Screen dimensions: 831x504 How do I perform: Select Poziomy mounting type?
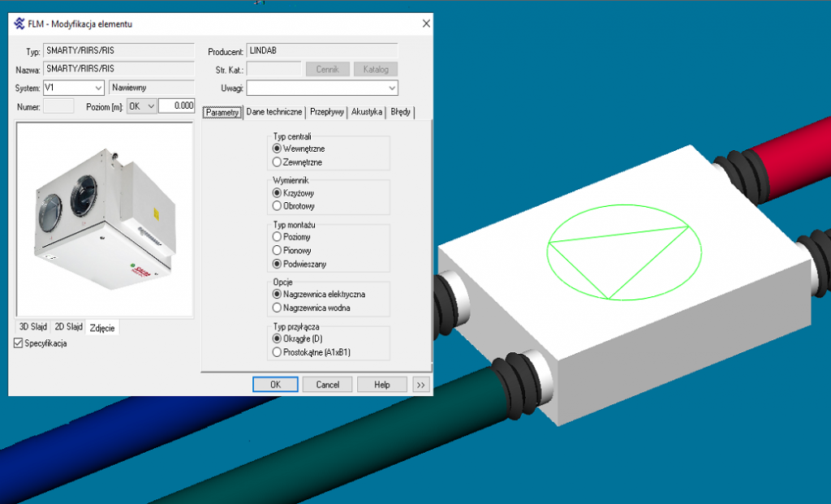pyautogui.click(x=278, y=237)
